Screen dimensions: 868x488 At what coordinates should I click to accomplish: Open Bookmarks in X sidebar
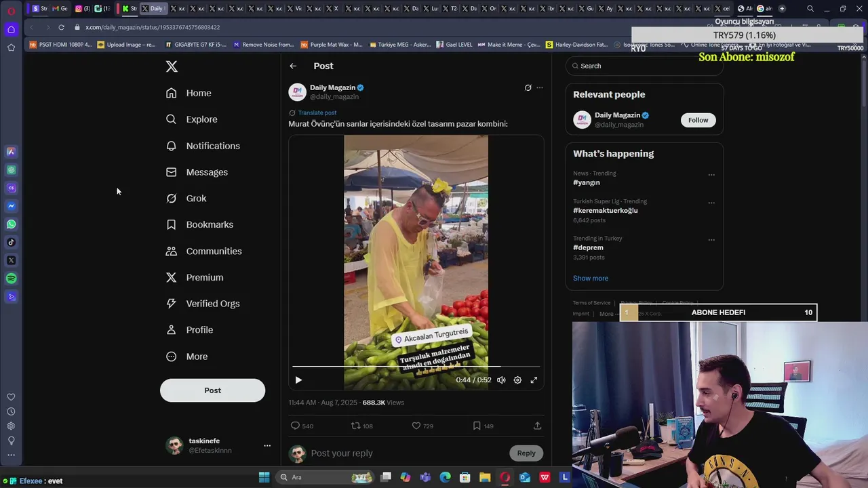[x=199, y=224]
